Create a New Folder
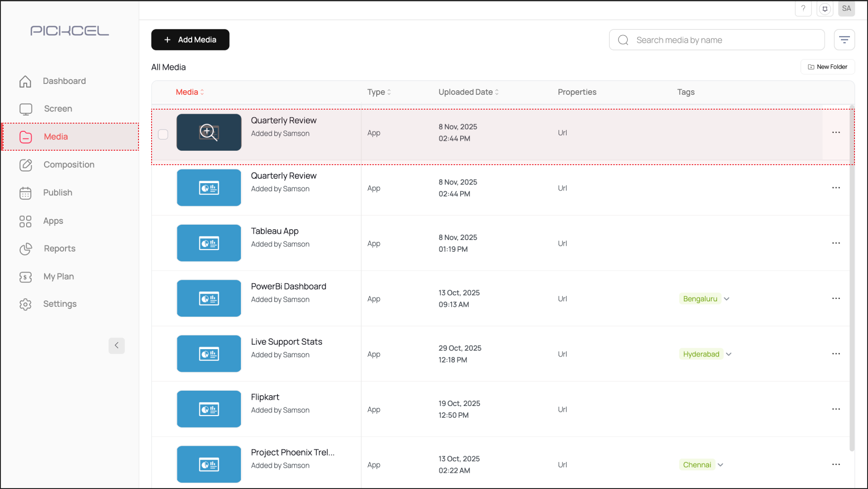 pyautogui.click(x=827, y=67)
